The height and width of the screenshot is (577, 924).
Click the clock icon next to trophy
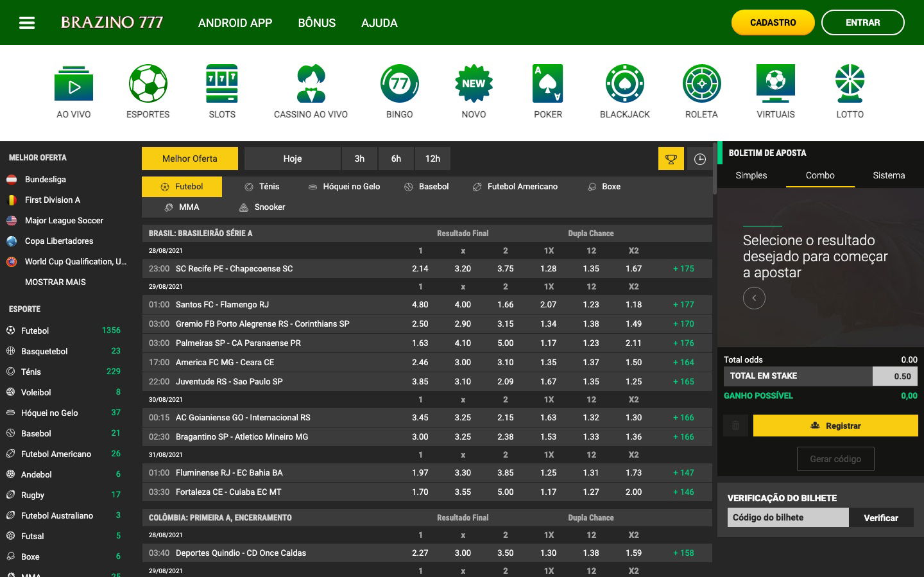(700, 159)
